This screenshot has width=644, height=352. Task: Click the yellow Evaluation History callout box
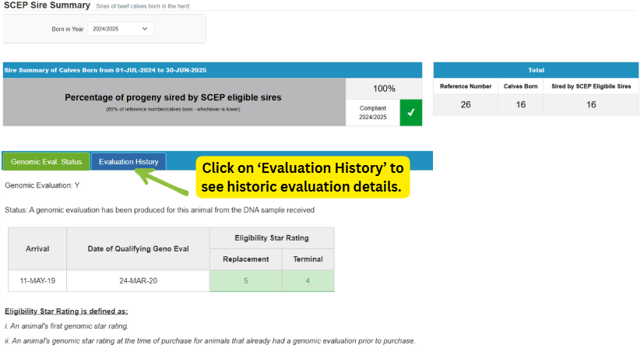pos(302,178)
